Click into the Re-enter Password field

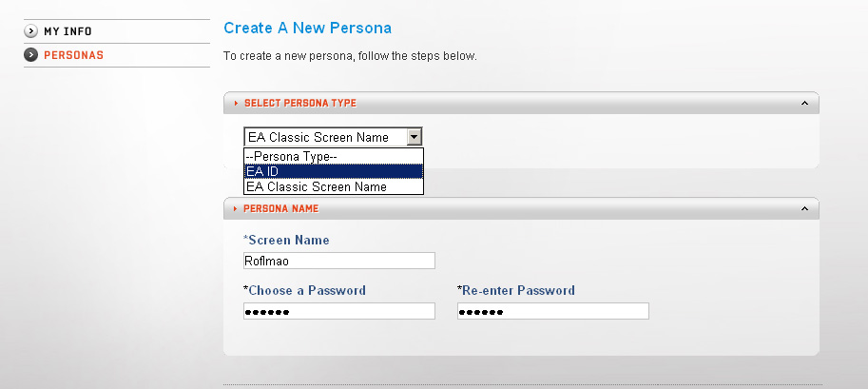pos(552,311)
